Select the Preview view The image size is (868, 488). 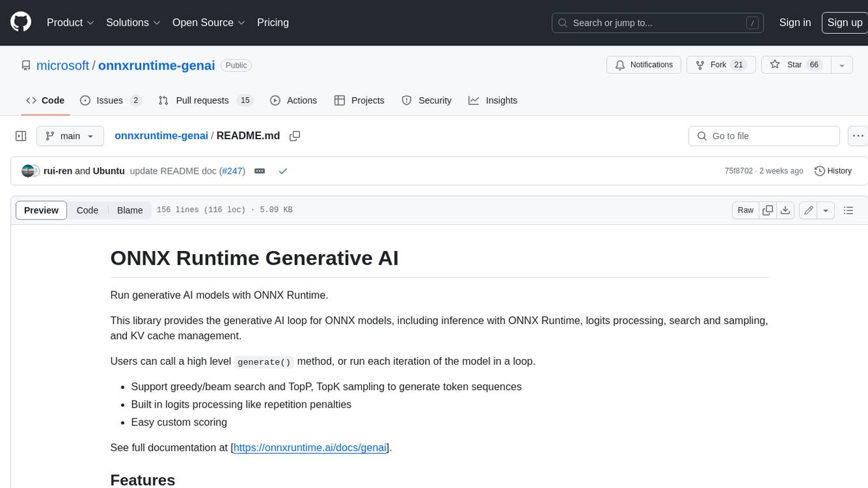[x=41, y=210]
